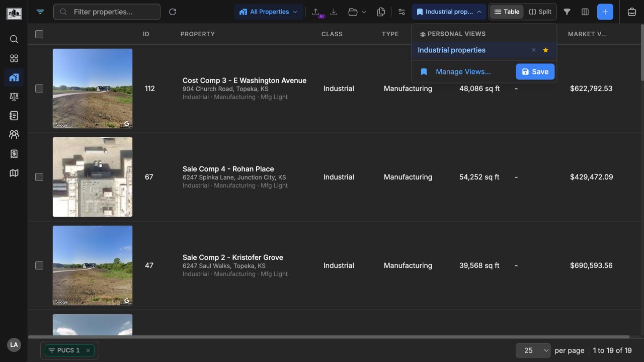Check the box for Cost Comp 3 row

tap(39, 88)
